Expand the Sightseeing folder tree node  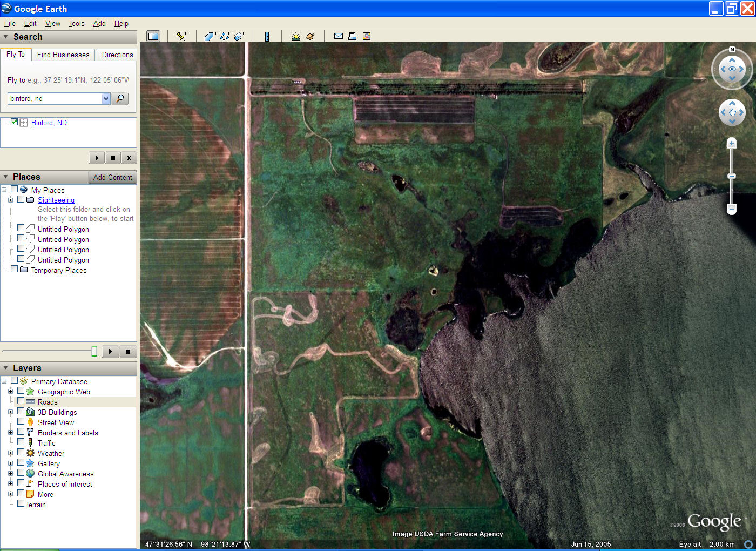coord(10,200)
